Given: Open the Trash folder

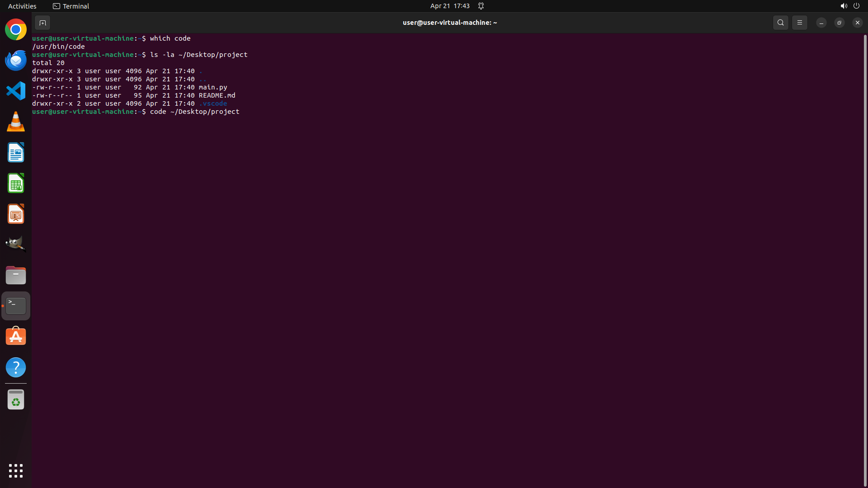Looking at the screenshot, I should pos(16,400).
